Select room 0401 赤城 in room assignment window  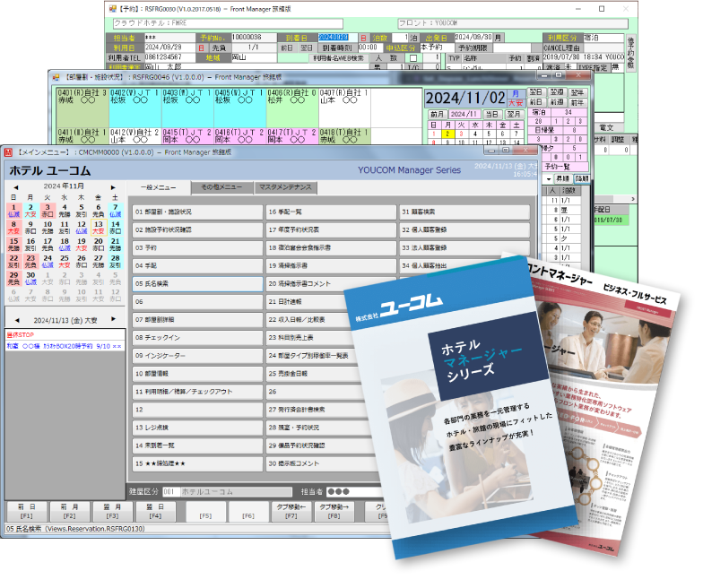click(x=82, y=108)
